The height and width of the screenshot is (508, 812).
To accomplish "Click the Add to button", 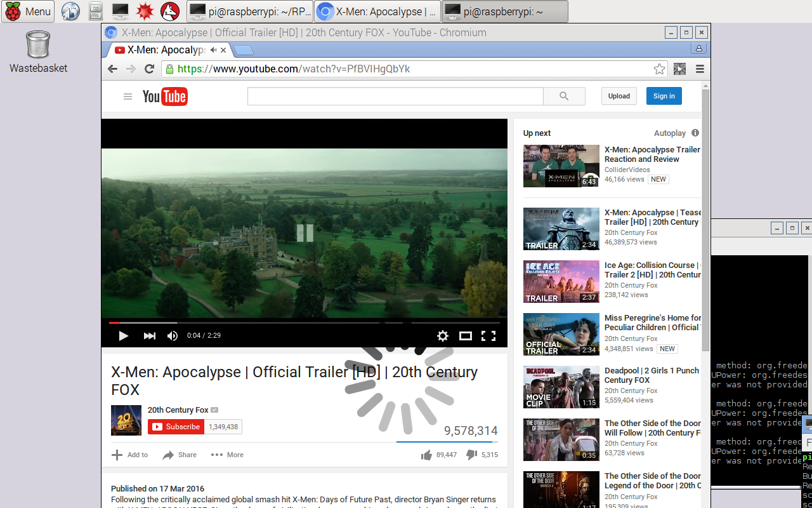I will click(130, 455).
